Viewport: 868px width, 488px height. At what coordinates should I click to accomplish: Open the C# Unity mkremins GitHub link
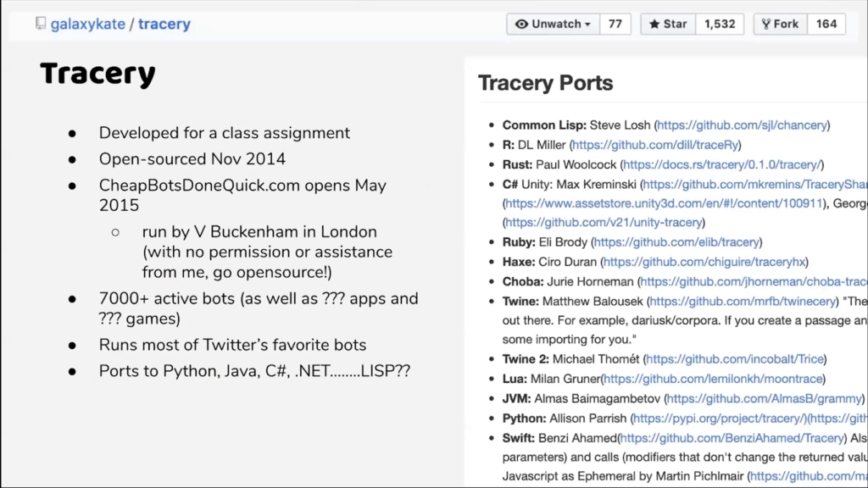click(755, 184)
